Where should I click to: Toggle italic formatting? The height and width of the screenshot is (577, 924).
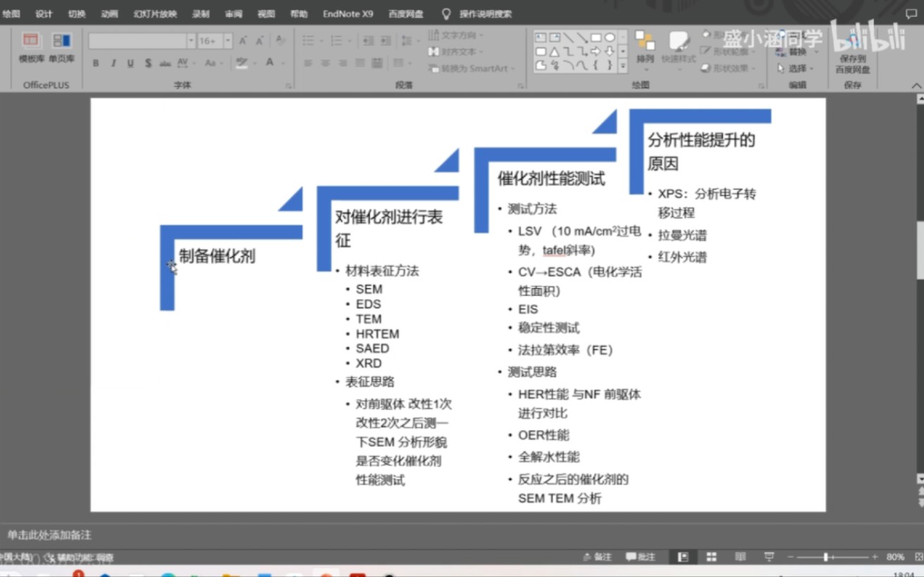113,63
